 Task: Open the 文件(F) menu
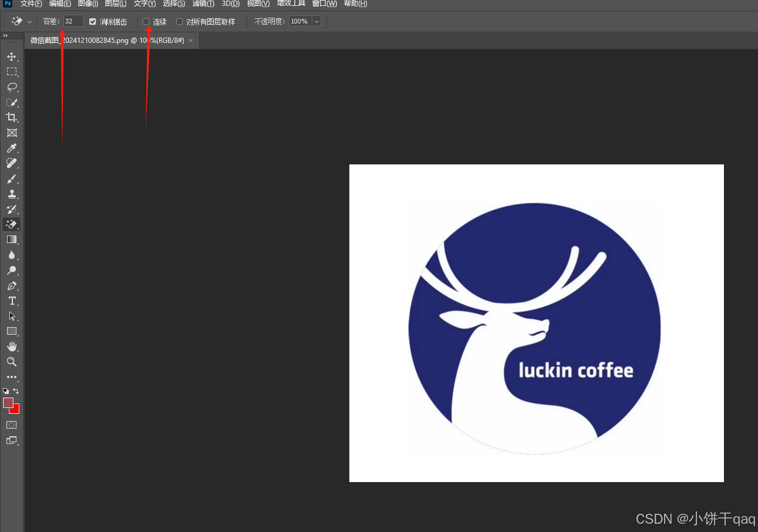[x=31, y=4]
